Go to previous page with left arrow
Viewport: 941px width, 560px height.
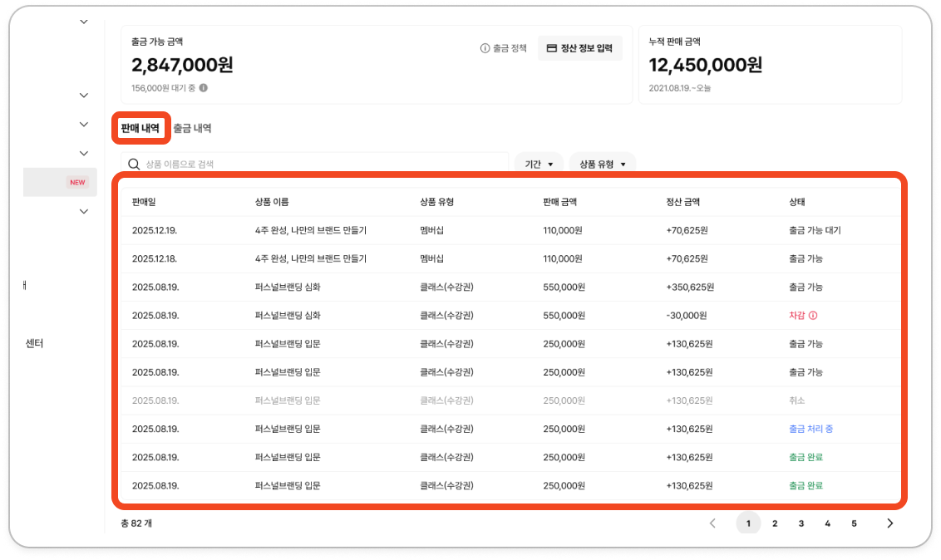712,523
